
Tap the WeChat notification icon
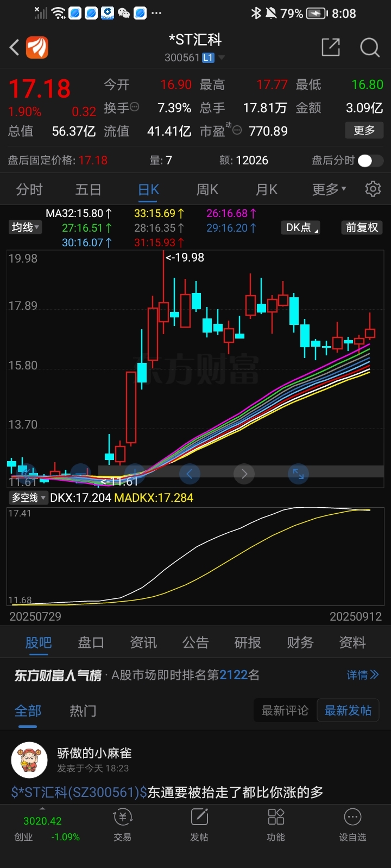point(124,13)
